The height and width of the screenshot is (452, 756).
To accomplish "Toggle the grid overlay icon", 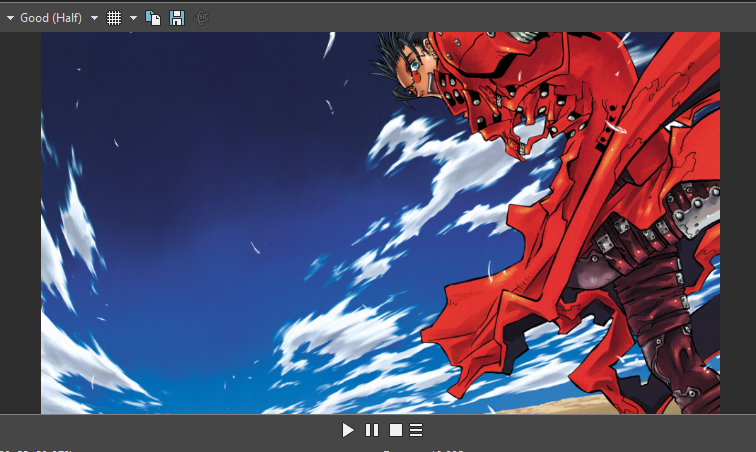I will coord(114,18).
